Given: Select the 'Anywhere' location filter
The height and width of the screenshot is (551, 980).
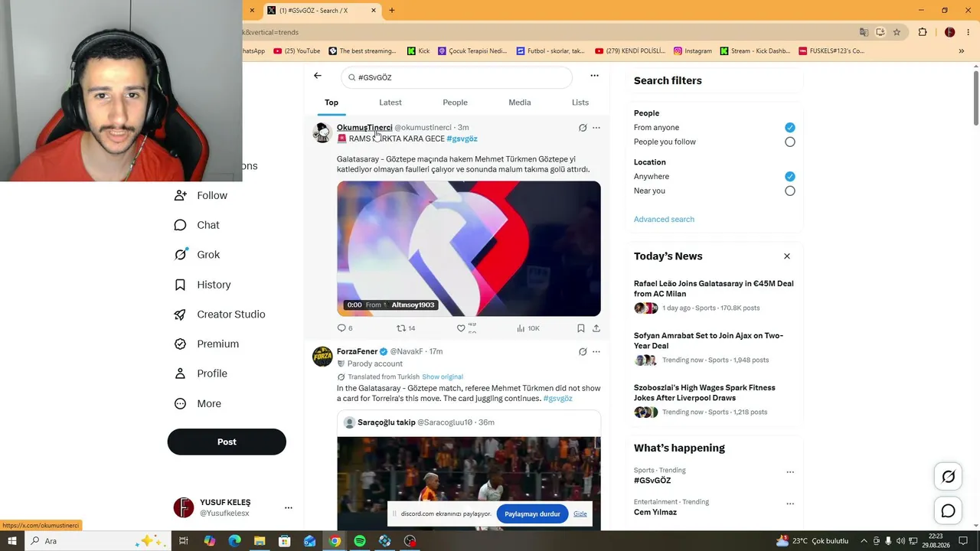Looking at the screenshot, I should click(790, 177).
